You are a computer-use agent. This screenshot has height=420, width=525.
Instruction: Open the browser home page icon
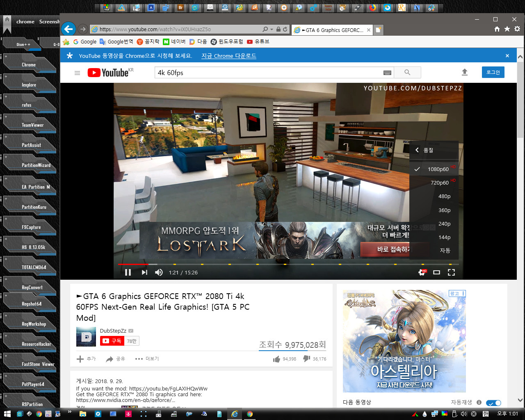[497, 29]
